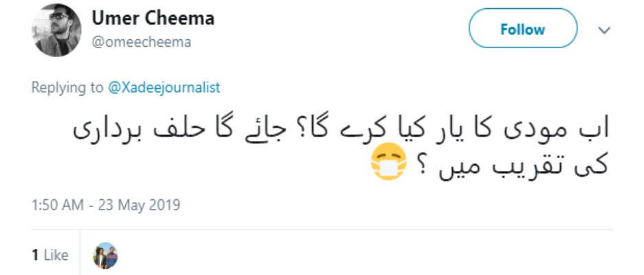644x275 pixels.
Task: Show the 1 Like list
Action: 50,255
